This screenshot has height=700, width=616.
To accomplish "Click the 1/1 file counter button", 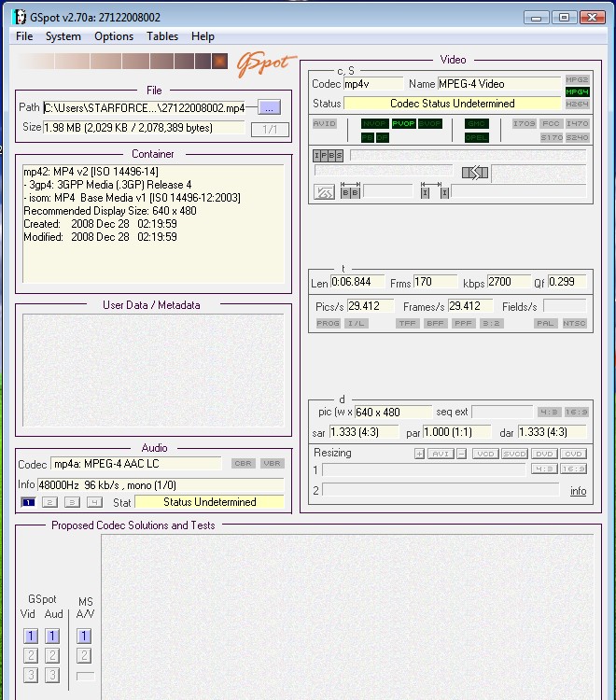I will (x=270, y=130).
